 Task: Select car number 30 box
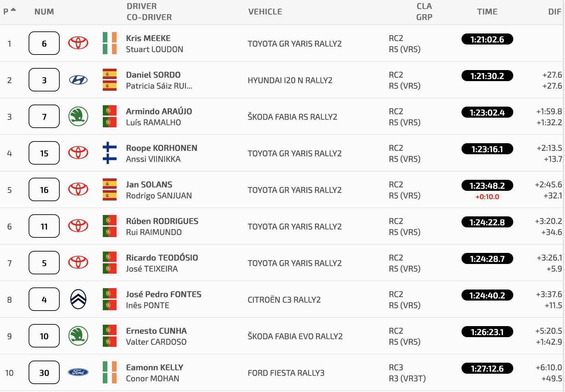[44, 372]
